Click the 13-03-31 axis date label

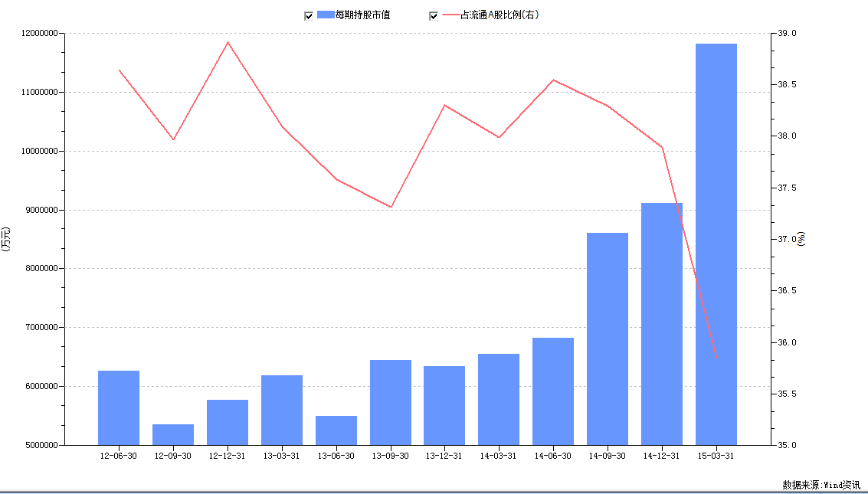[x=282, y=455]
